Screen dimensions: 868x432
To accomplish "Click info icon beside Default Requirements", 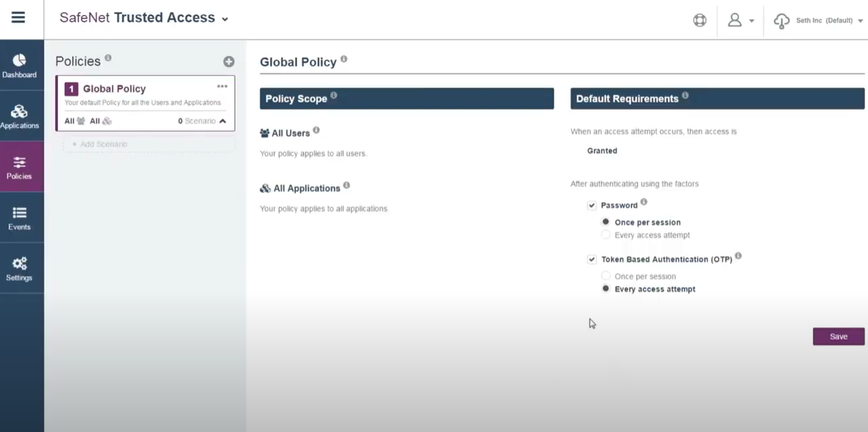I will click(x=685, y=96).
